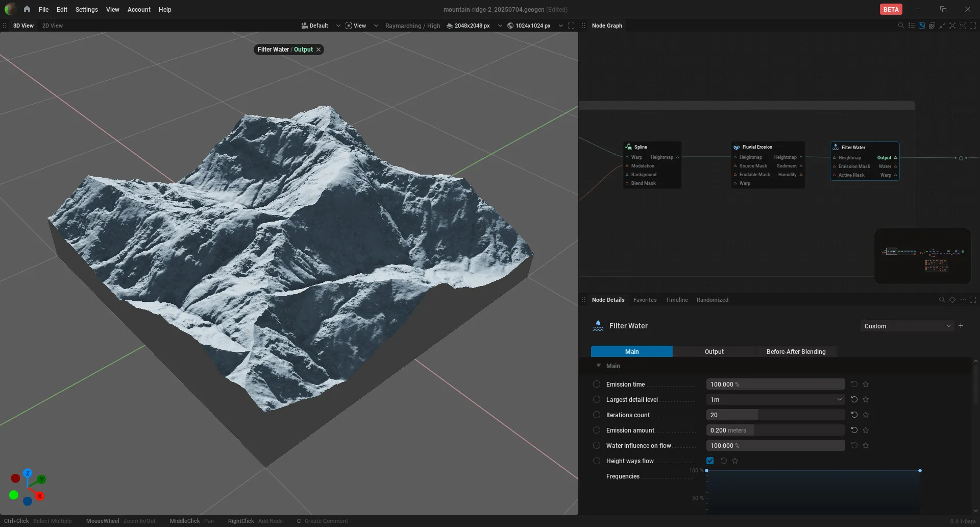This screenshot has height=527, width=980.
Task: Open the Largest detail level dropdown
Action: (775, 399)
